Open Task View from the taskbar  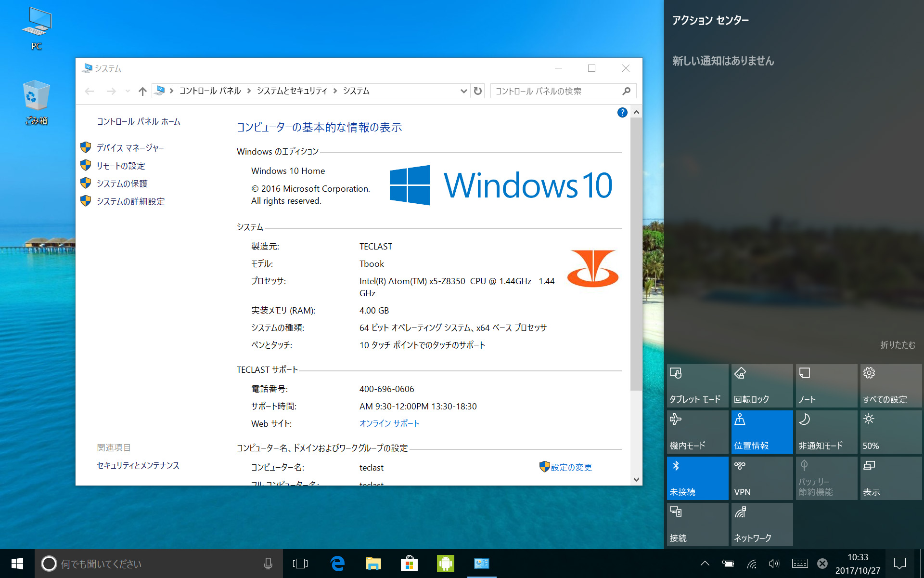coord(300,564)
